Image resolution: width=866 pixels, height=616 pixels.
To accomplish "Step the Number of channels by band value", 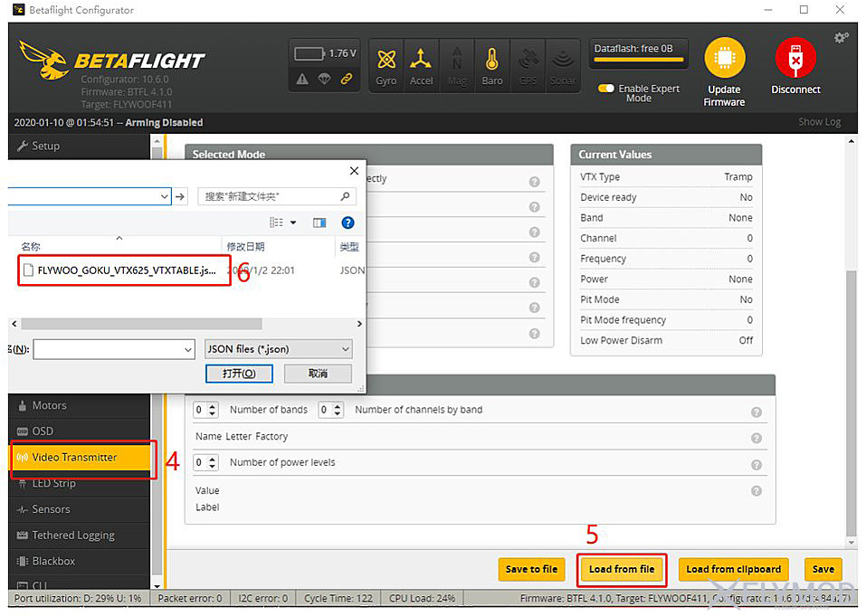I will tap(338, 410).
